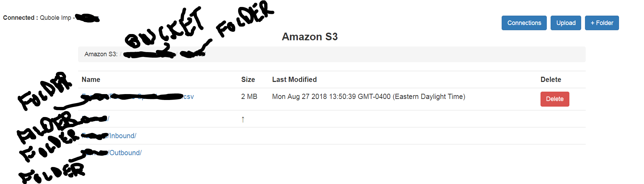Click the Last Modified column header
The height and width of the screenshot is (184, 644).
(x=294, y=80)
